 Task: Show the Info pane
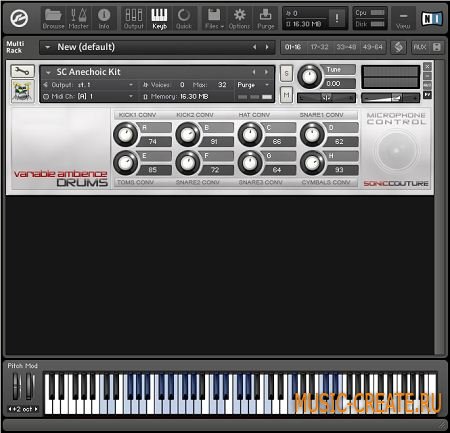(x=104, y=19)
